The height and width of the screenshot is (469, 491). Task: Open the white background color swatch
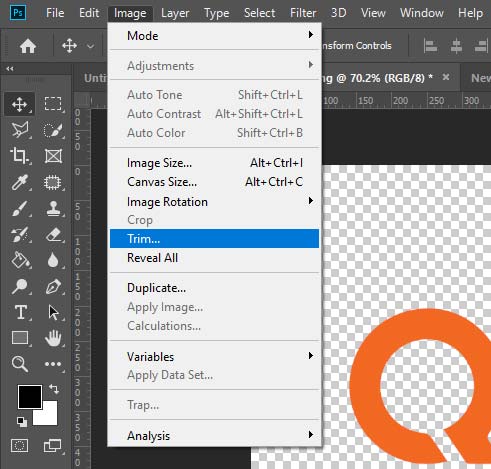[49, 417]
